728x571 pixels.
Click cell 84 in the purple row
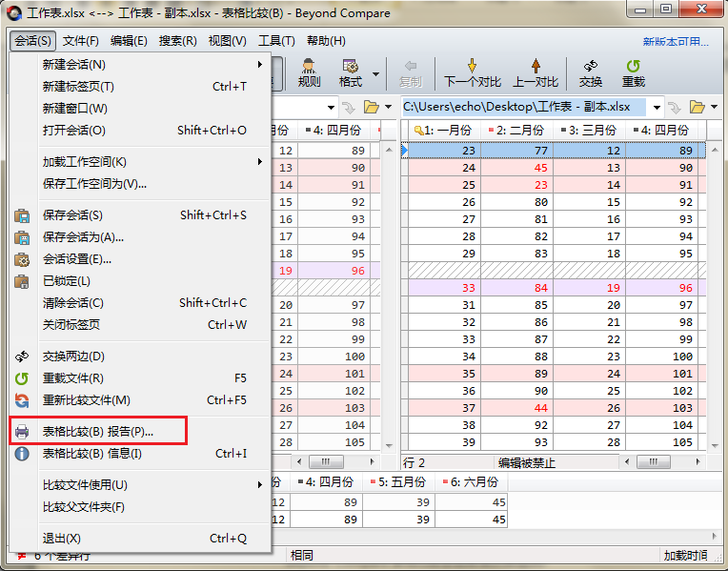point(516,288)
